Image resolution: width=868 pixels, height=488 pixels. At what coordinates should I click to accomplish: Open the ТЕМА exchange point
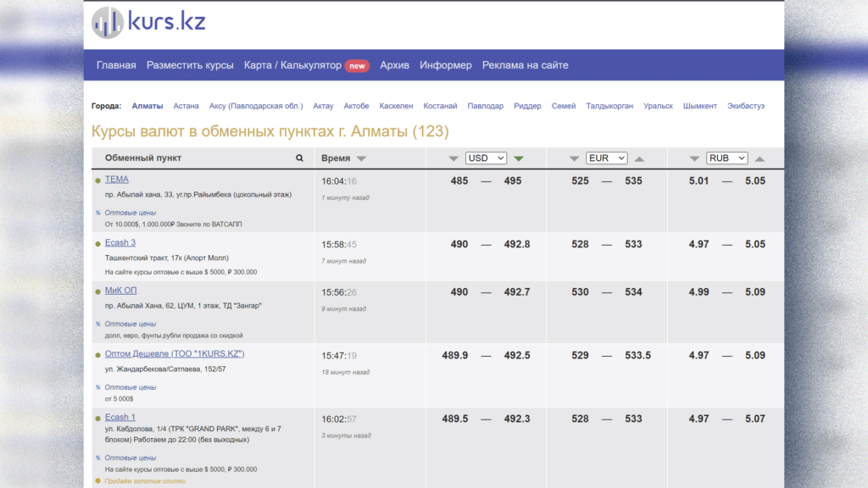[117, 180]
